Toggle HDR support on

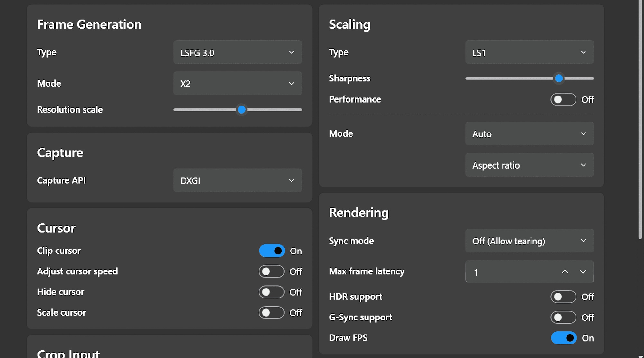pos(563,297)
